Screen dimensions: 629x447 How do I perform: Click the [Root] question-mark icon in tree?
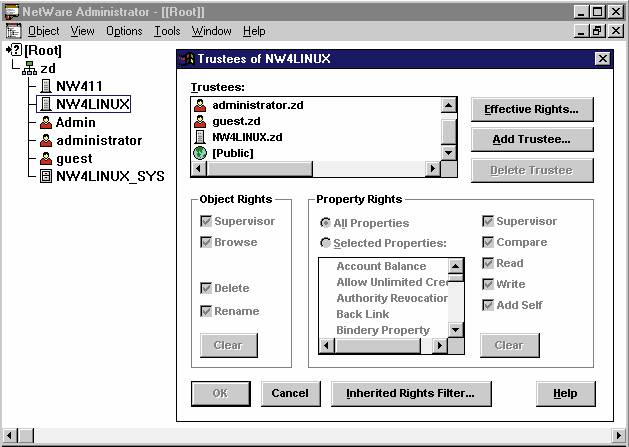point(16,50)
